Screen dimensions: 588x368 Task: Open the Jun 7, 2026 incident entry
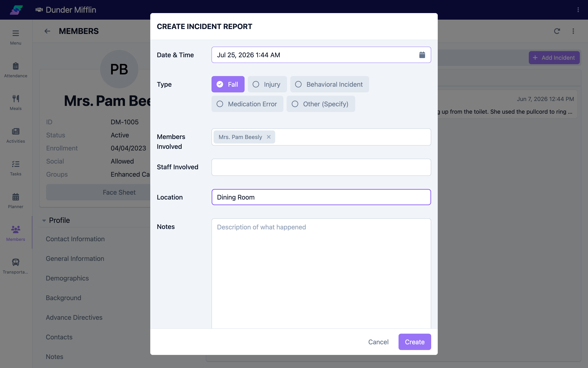click(507, 105)
